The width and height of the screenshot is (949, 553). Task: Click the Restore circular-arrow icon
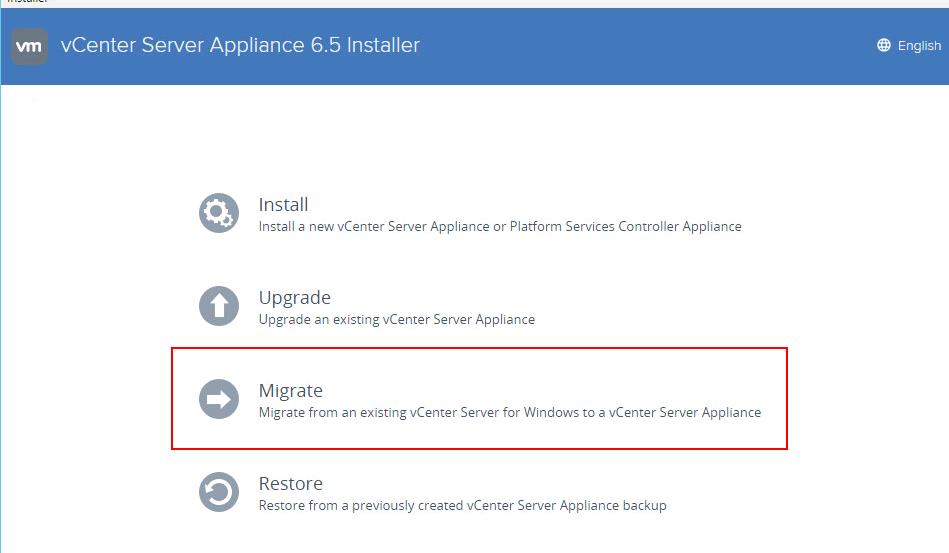coord(218,492)
